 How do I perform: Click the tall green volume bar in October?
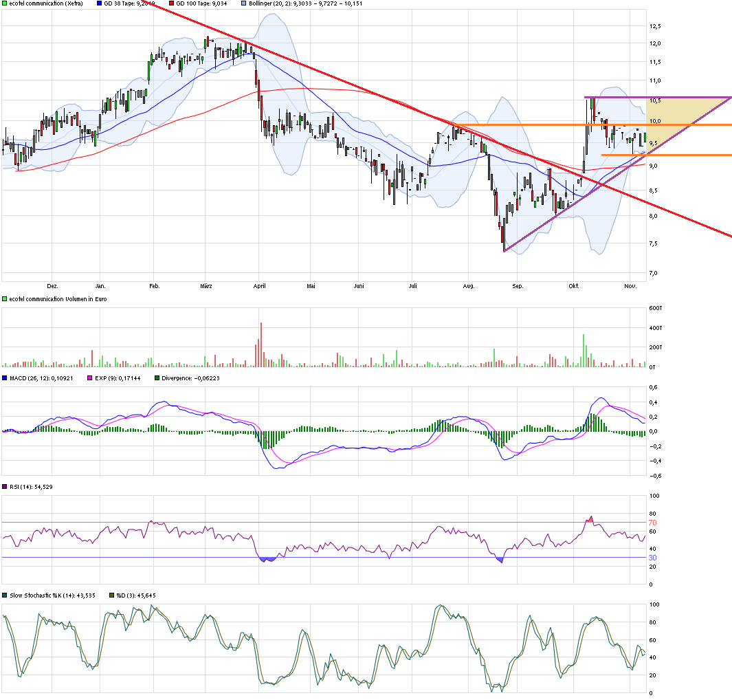click(584, 351)
